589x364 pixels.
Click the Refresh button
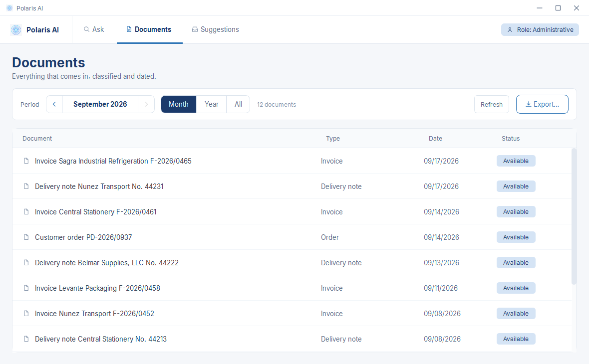pos(491,104)
